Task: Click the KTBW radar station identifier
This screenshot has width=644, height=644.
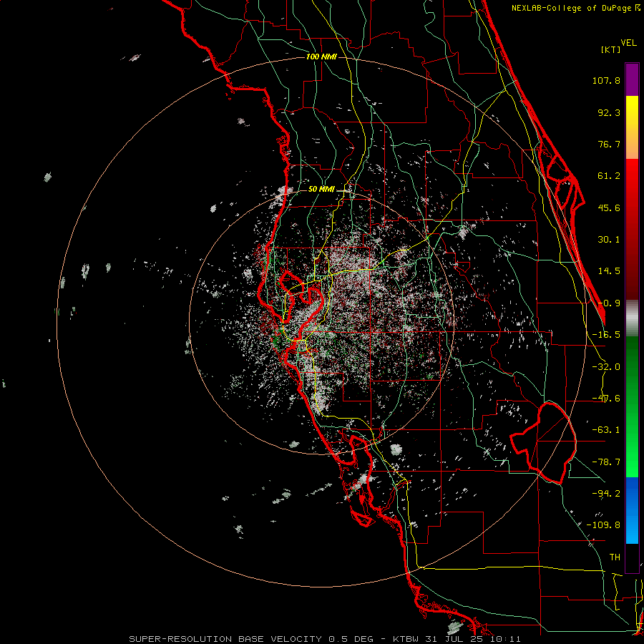Action: (x=406, y=639)
